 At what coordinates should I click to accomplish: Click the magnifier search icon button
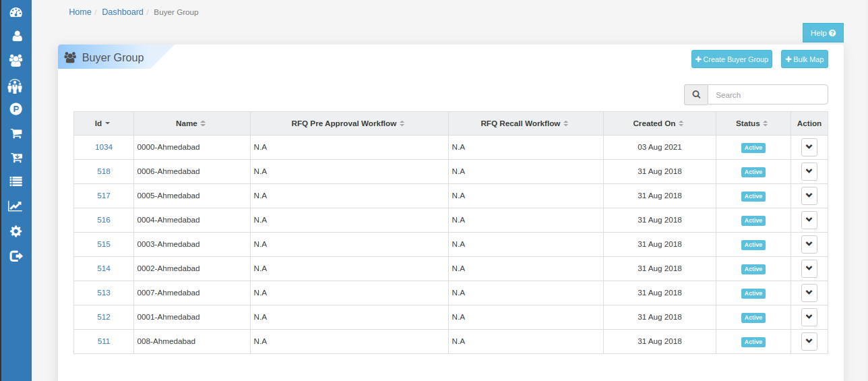[x=696, y=94]
